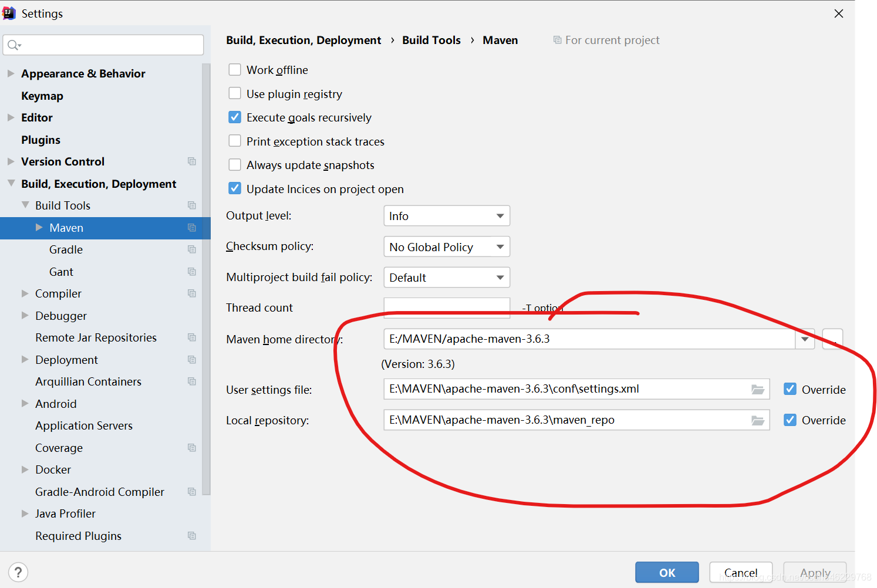This screenshot has width=877, height=588.
Task: Select Gradle under Build Tools
Action: coord(66,249)
